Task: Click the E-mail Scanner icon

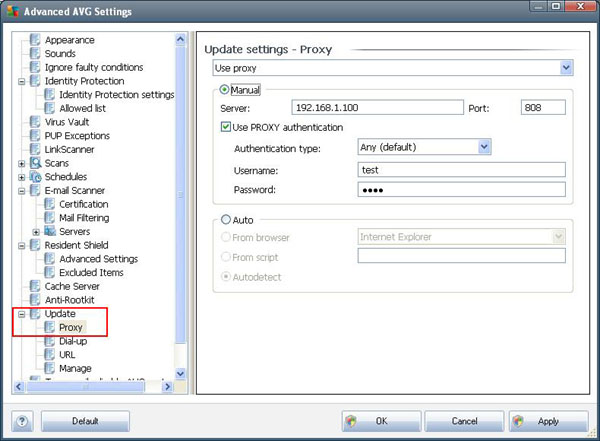Action: tap(35, 190)
